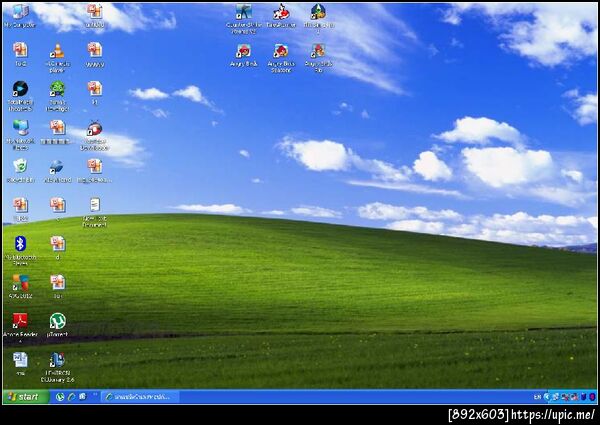The image size is (600, 425).
Task: Click the Start button
Action: (x=26, y=397)
